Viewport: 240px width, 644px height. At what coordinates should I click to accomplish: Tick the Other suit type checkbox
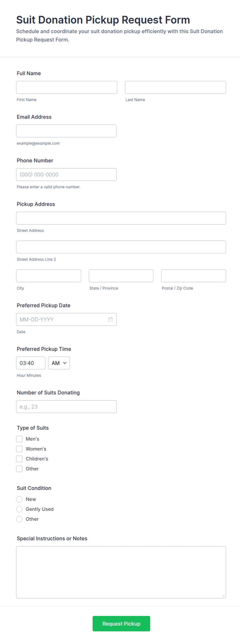click(19, 469)
